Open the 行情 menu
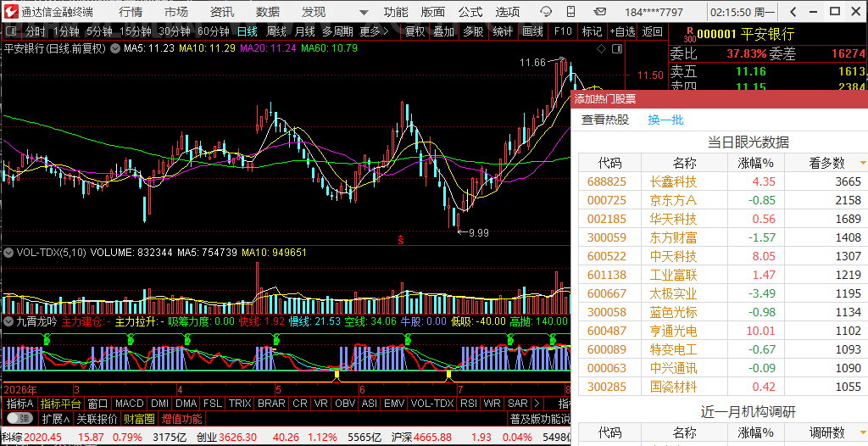Image resolution: width=868 pixels, height=446 pixels. click(131, 12)
